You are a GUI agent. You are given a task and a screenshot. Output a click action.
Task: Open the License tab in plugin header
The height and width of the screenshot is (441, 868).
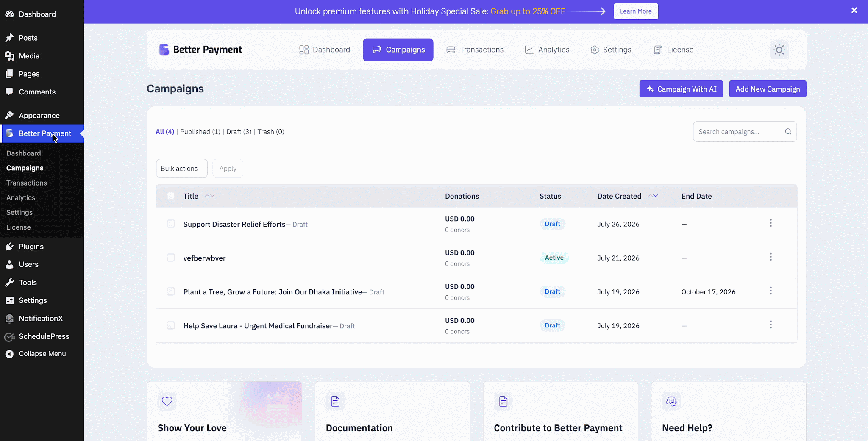[673, 50]
